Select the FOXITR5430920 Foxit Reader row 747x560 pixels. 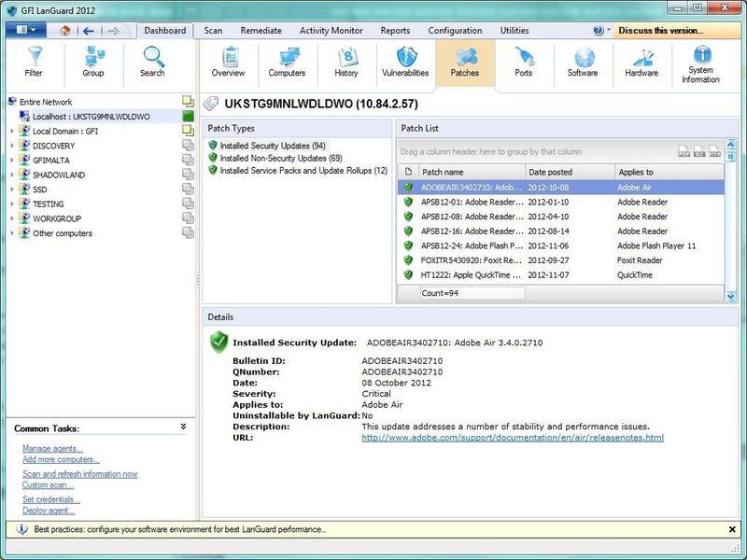561,260
